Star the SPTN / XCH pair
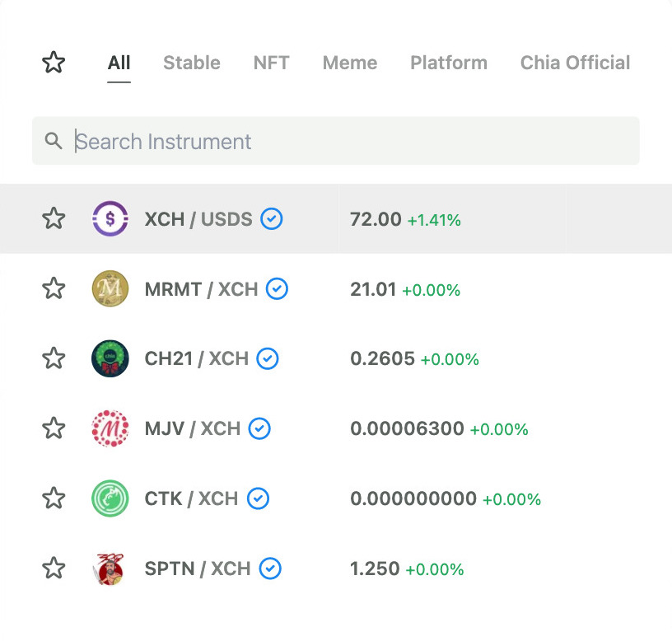The height and width of the screenshot is (641, 672). tap(54, 568)
